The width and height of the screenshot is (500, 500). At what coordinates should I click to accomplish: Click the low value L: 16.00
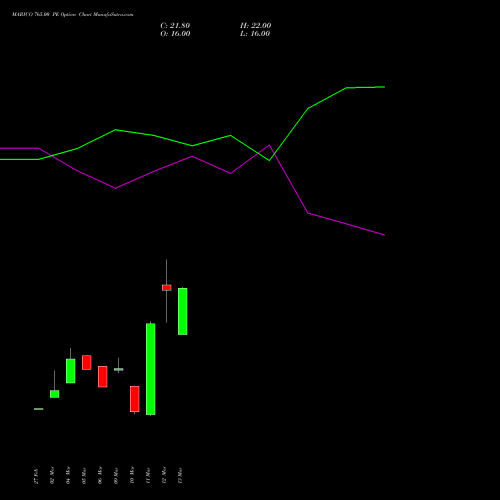(x=255, y=34)
